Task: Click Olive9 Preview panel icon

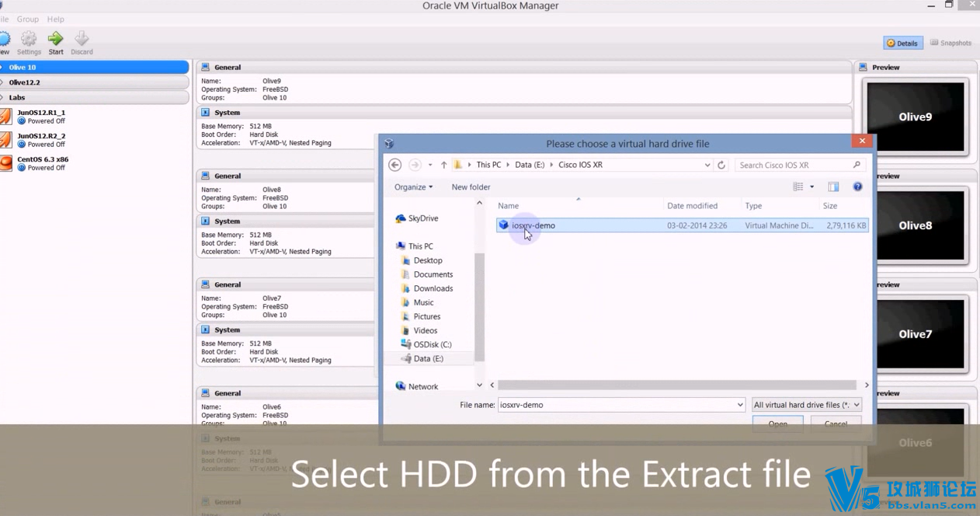Action: tap(863, 68)
